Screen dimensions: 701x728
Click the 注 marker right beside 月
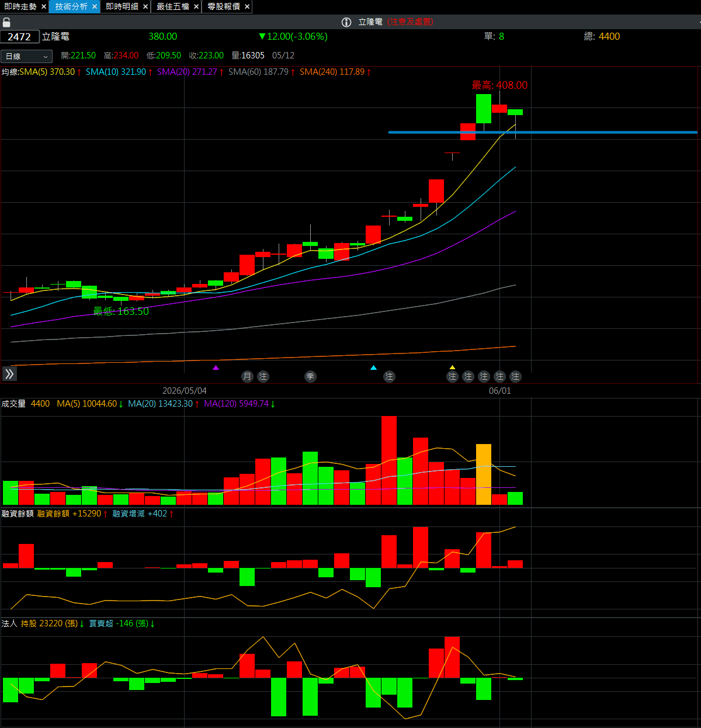tap(263, 376)
